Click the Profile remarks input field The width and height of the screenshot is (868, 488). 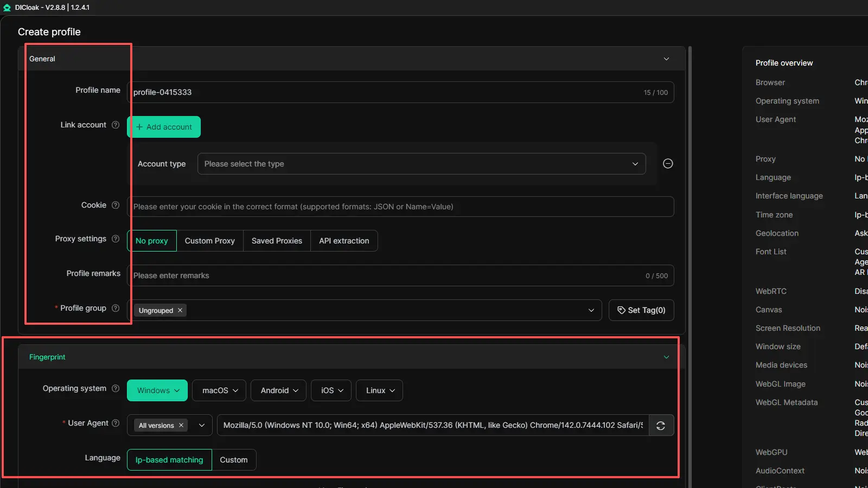[x=385, y=275]
